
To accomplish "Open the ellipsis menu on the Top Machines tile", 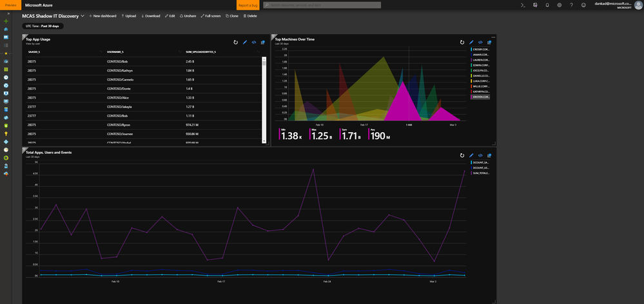I will (493, 36).
